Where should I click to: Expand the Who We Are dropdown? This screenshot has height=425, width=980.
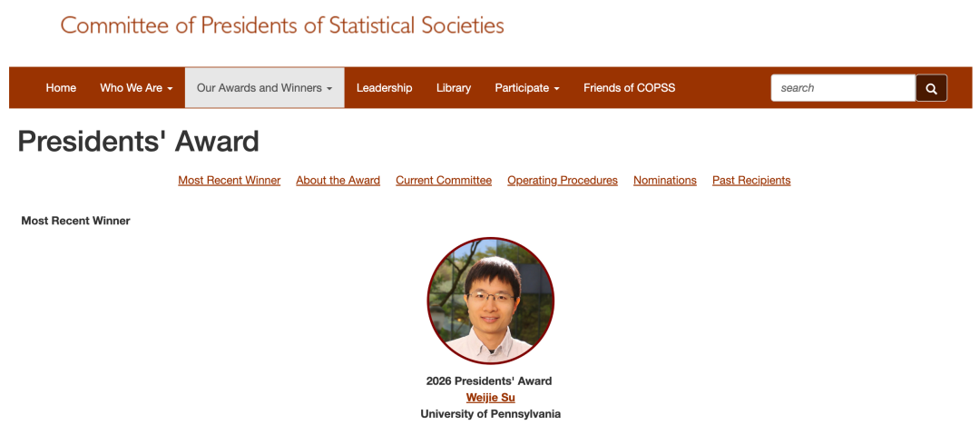tap(136, 88)
